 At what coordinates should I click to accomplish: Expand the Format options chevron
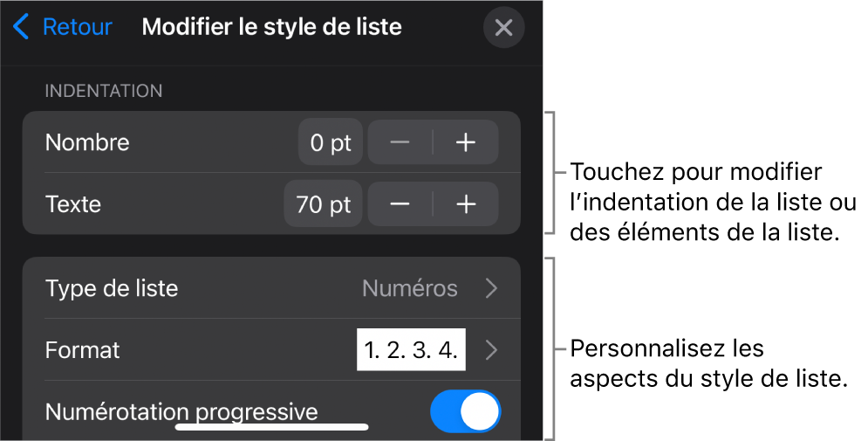click(x=492, y=350)
